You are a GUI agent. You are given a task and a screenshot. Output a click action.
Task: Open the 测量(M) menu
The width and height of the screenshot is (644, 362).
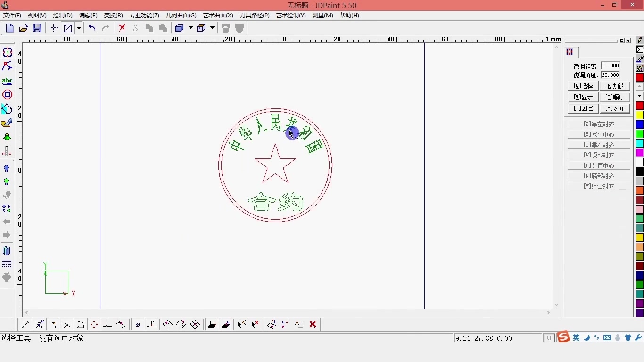pyautogui.click(x=323, y=16)
